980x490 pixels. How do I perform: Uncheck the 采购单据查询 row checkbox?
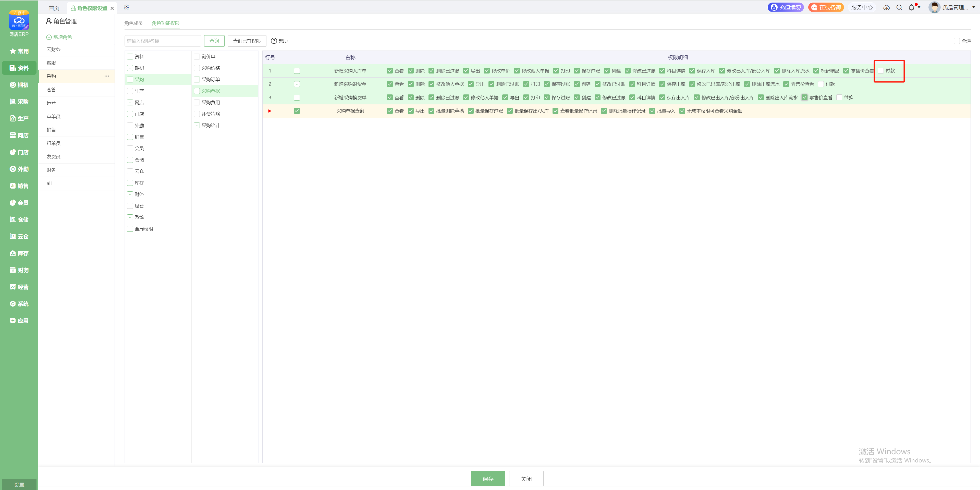[297, 111]
